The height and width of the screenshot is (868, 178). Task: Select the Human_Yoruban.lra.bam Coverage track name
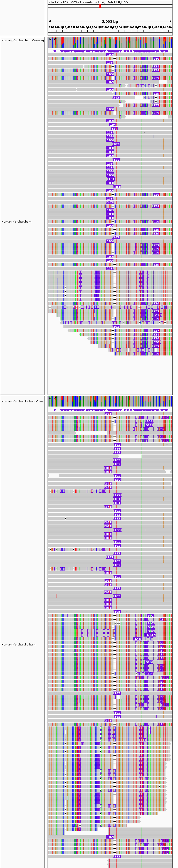tap(23, 401)
